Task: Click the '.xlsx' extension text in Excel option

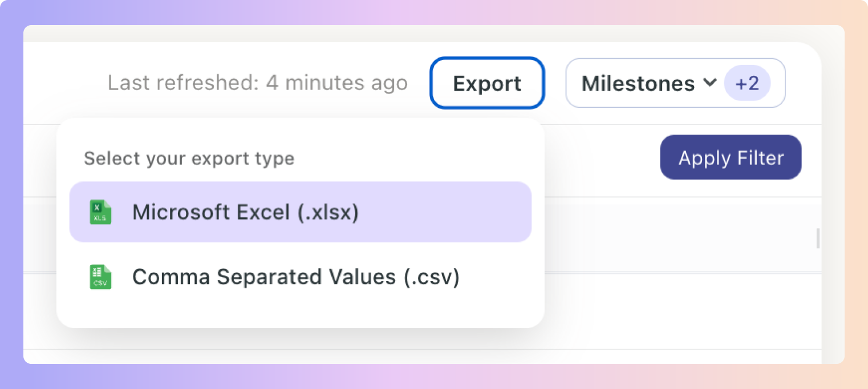Action: click(328, 212)
